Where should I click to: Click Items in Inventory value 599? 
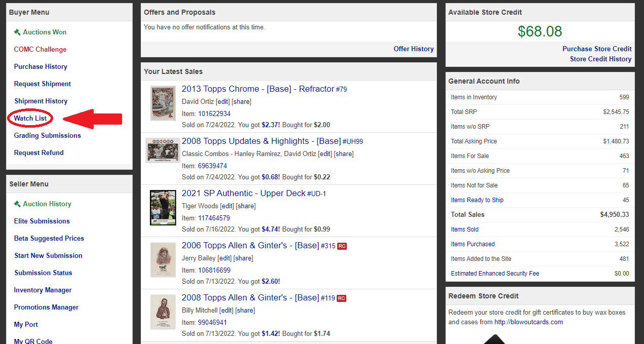click(624, 97)
